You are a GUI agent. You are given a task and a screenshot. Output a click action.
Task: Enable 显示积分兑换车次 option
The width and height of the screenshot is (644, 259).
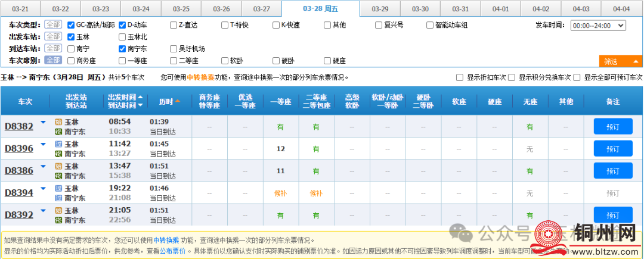point(512,77)
